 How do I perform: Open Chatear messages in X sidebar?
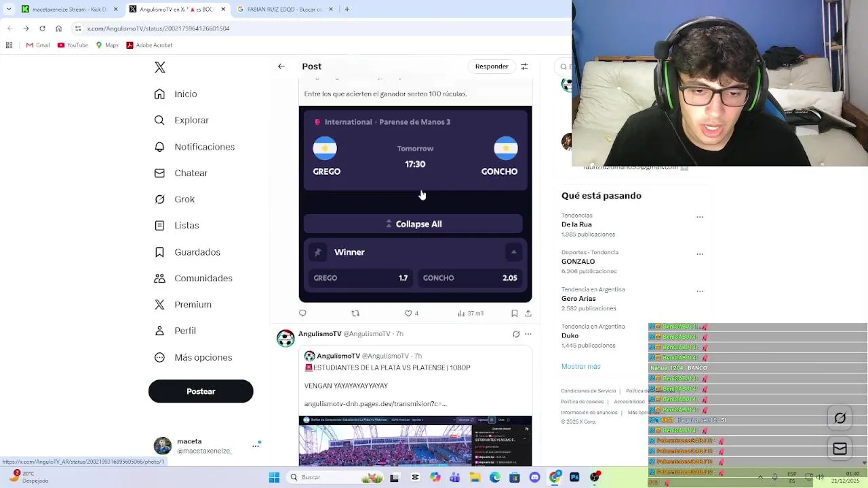180,174
